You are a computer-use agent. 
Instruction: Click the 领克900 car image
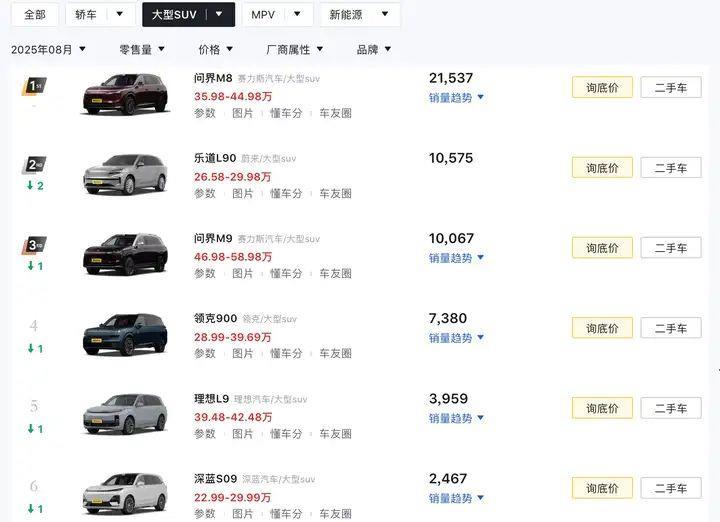click(125, 334)
